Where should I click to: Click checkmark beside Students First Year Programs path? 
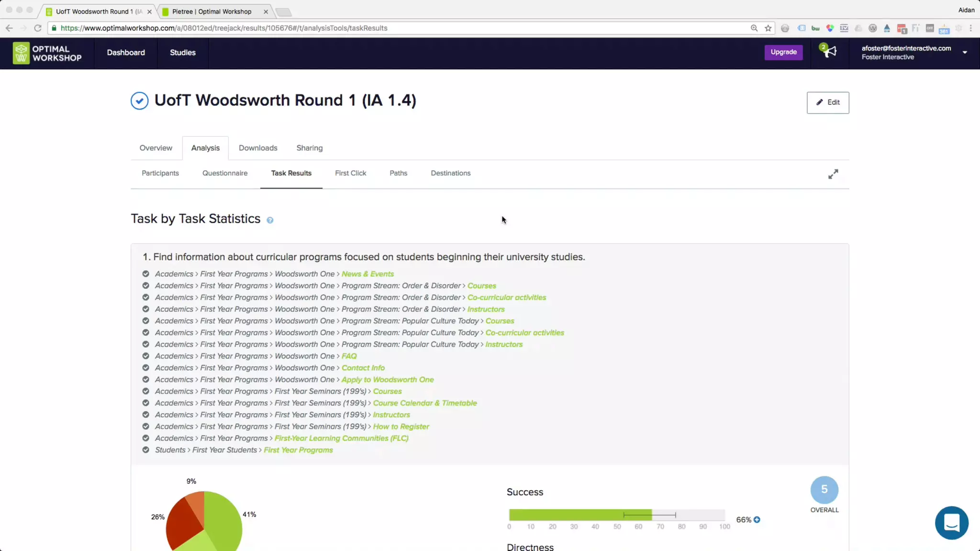[x=146, y=450]
